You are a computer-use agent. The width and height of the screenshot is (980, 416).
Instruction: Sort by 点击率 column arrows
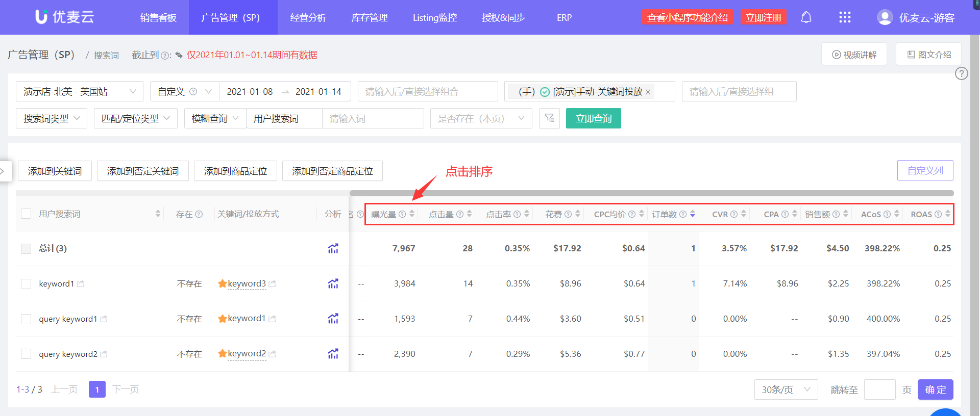[x=527, y=214]
